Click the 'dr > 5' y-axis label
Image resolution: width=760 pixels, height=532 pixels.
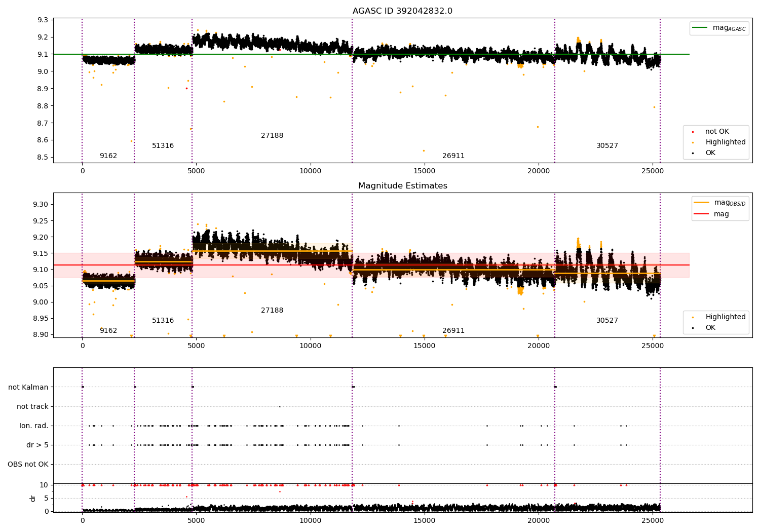pos(37,445)
